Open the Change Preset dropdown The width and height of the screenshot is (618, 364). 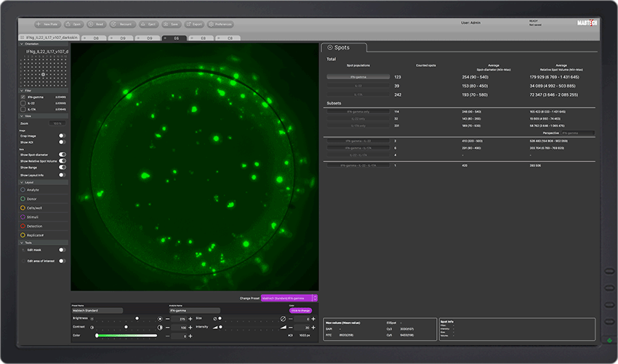point(289,298)
